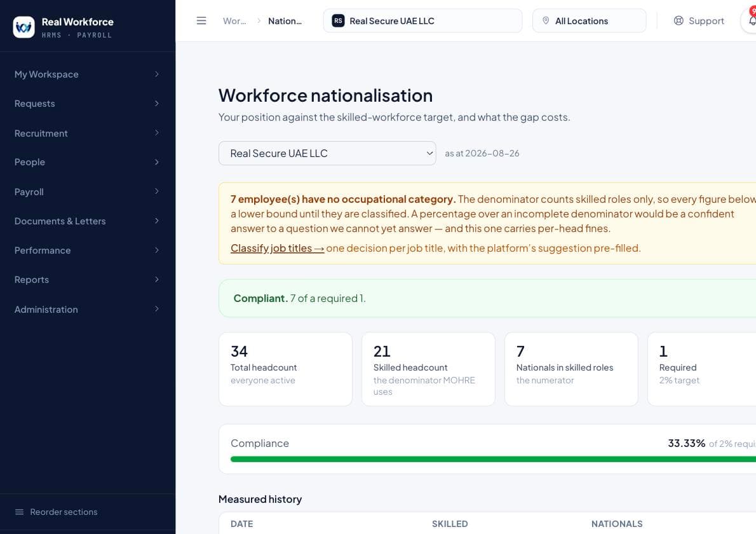
Task: Expand Requests chevron
Action: [157, 103]
